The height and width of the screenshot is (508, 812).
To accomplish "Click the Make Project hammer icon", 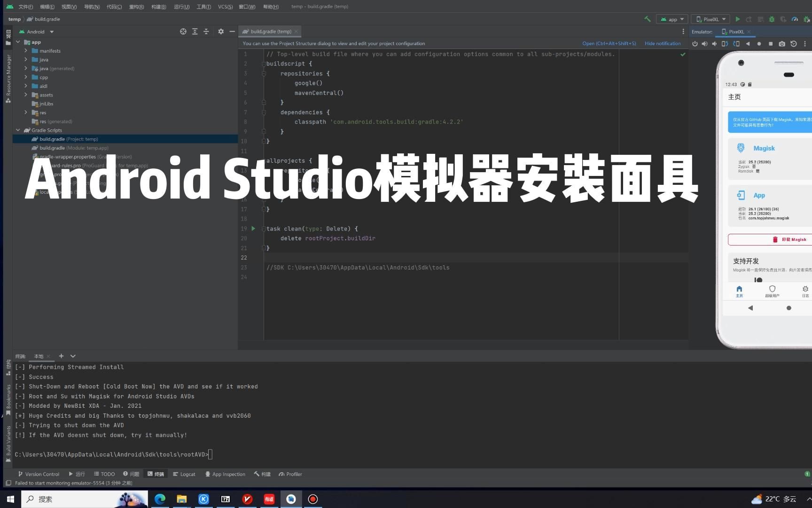I will (648, 19).
